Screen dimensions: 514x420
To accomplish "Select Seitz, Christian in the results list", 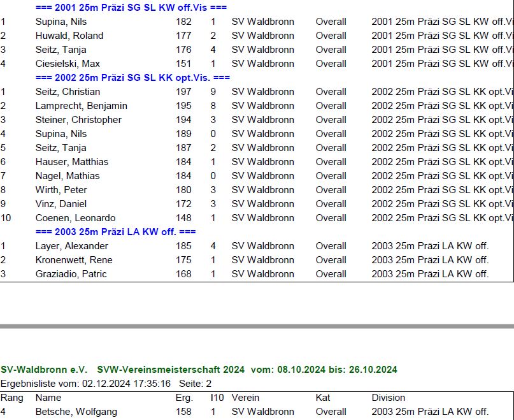I will (68, 92).
